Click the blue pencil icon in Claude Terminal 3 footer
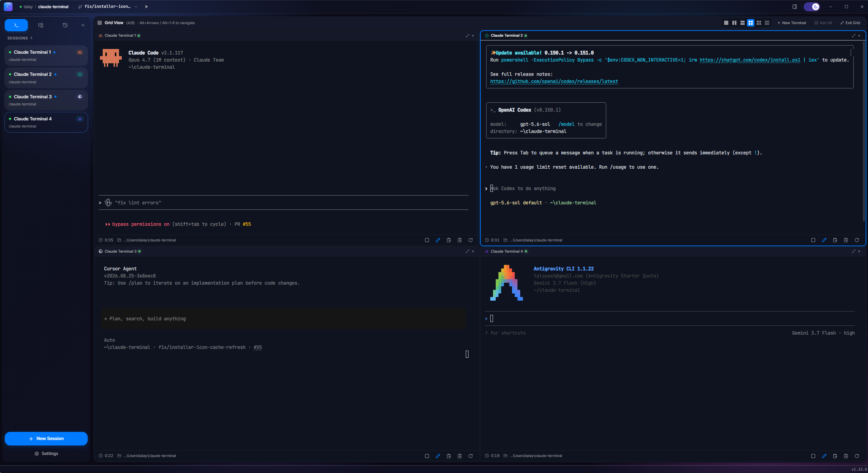The height and width of the screenshot is (473, 868). [438, 456]
